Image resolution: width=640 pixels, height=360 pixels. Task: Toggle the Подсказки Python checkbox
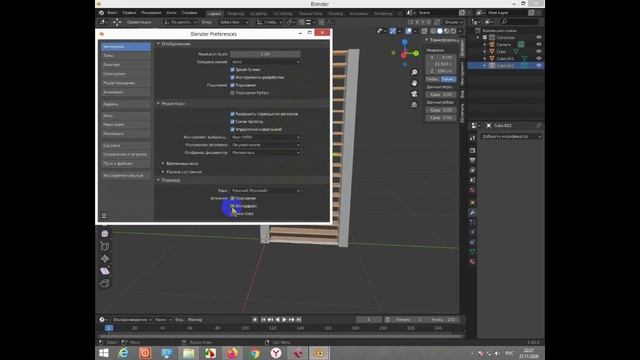(233, 93)
